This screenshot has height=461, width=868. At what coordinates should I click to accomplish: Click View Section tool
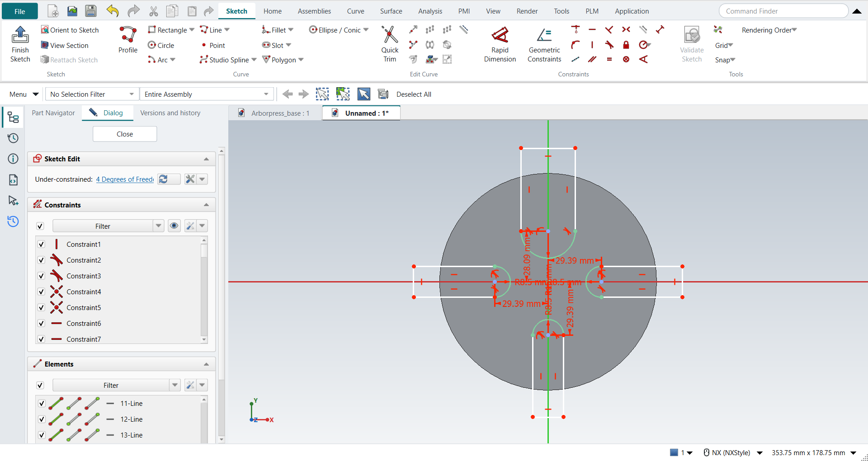tap(65, 45)
